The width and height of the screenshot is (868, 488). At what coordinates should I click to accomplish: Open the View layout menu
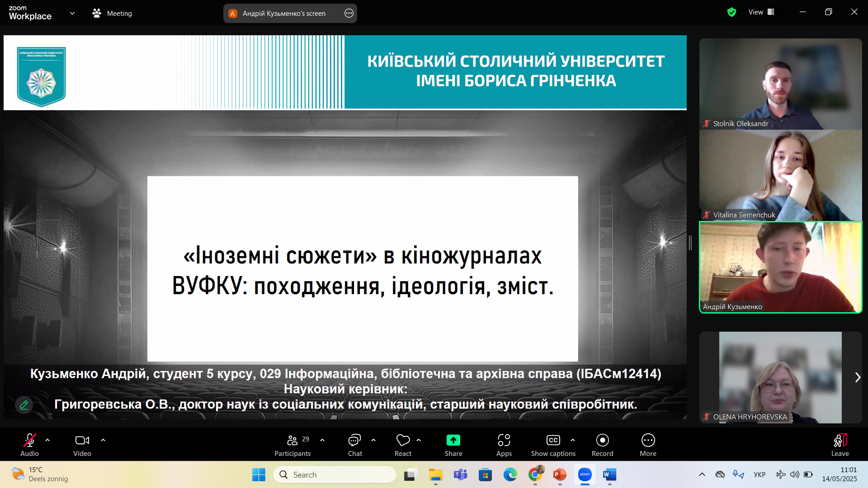[x=761, y=12]
